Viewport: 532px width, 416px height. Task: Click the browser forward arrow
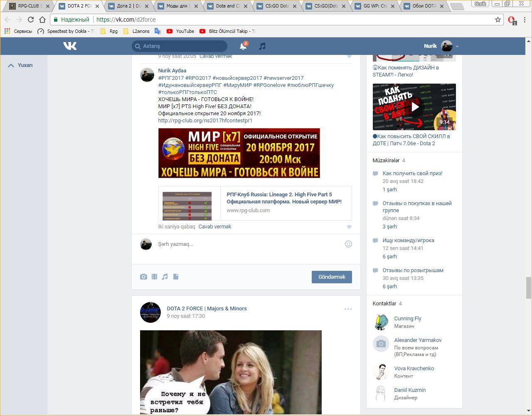click(x=19, y=20)
